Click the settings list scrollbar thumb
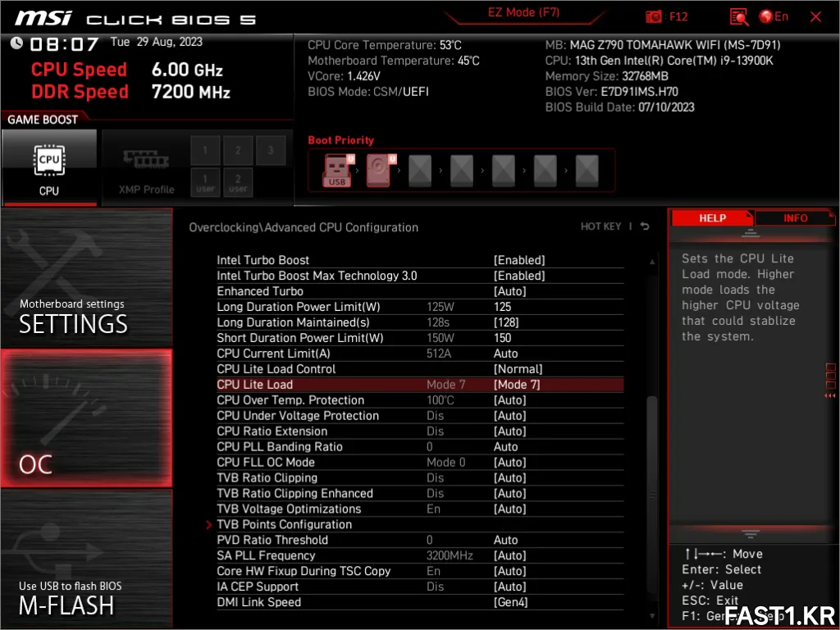840x630 pixels. point(652,493)
